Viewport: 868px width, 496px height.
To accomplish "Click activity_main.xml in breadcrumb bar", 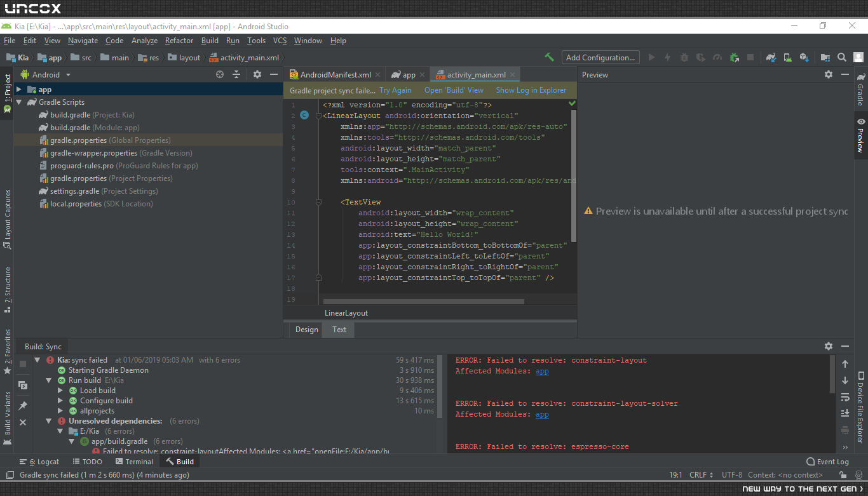I will point(244,57).
